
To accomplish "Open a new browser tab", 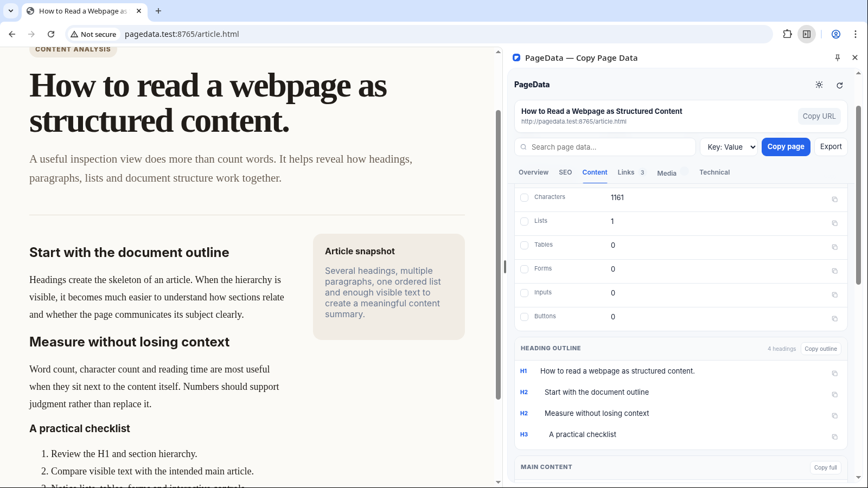I will point(158,11).
